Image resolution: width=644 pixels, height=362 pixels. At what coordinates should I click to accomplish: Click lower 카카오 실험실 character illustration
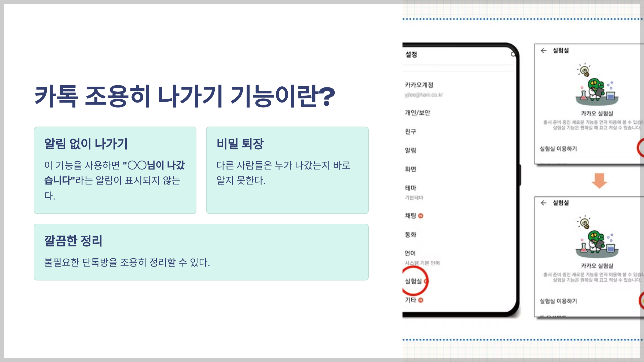pyautogui.click(x=597, y=238)
